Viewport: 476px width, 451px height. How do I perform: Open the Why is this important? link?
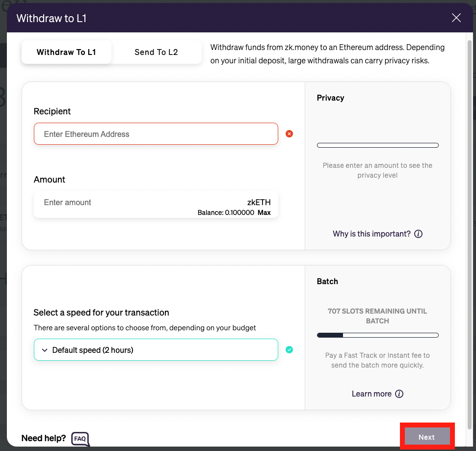[x=371, y=234]
